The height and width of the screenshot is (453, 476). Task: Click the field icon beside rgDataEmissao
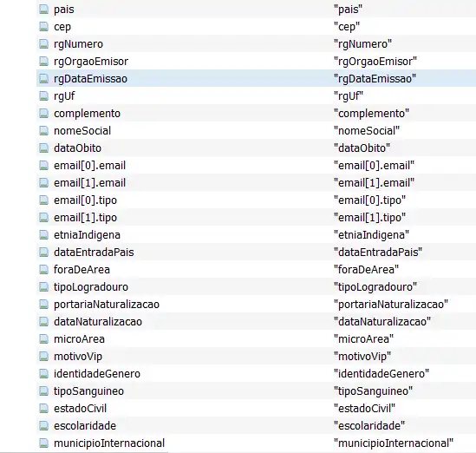click(x=43, y=79)
